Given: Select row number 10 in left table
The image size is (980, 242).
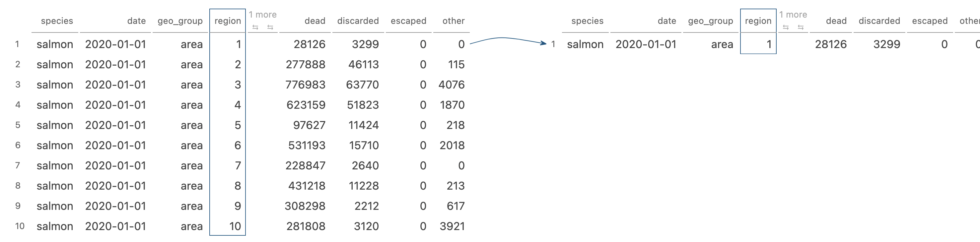Looking at the screenshot, I should pyautogui.click(x=19, y=226).
